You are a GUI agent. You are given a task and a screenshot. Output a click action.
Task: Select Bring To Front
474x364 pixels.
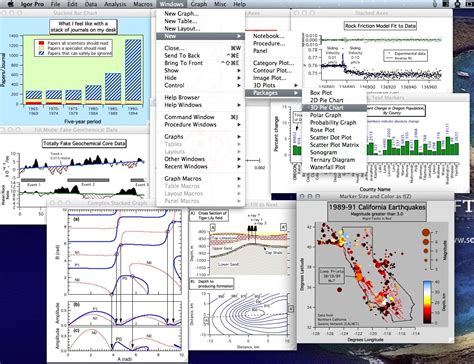click(x=200, y=63)
